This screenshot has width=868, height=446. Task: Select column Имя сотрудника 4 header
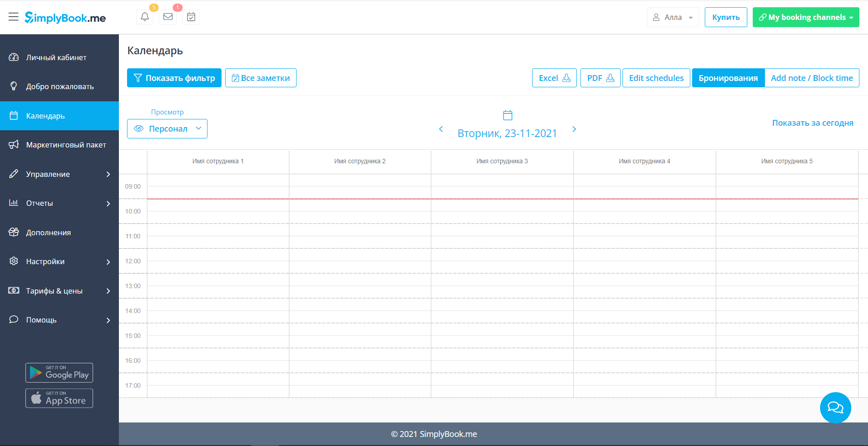point(645,161)
